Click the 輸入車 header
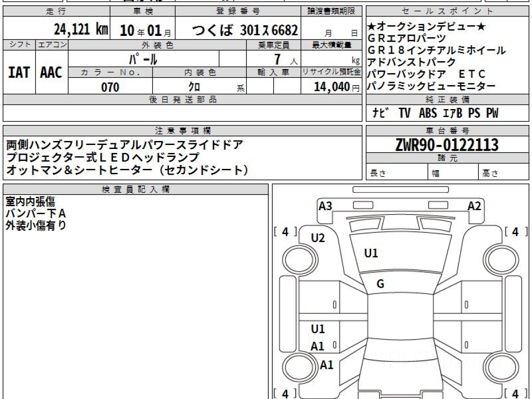The height and width of the screenshot is (399, 532). click(x=274, y=72)
